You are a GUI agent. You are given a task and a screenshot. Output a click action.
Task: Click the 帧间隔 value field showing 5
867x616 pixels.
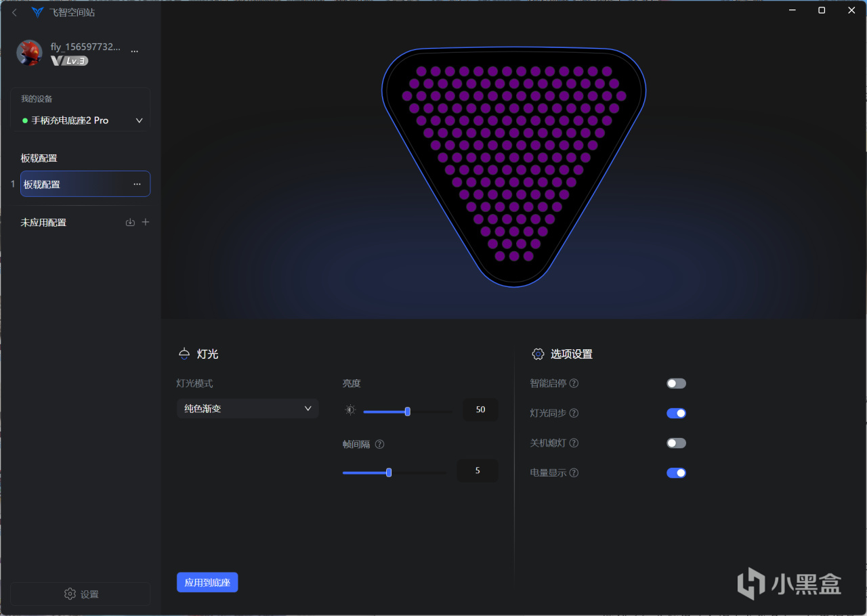click(x=478, y=470)
